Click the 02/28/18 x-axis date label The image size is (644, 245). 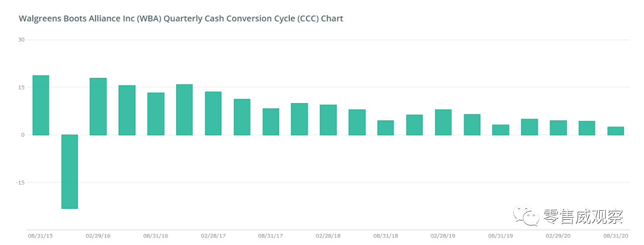click(x=328, y=235)
